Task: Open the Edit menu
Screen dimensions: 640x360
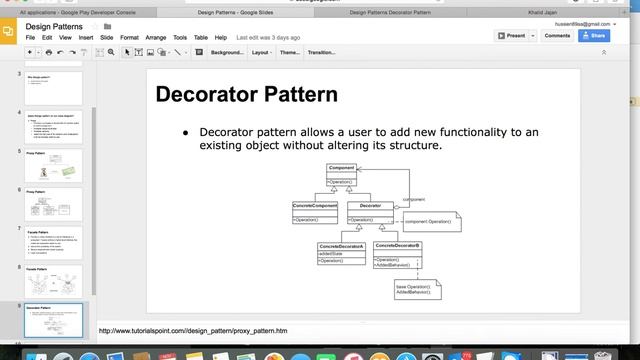Action: click(x=47, y=38)
